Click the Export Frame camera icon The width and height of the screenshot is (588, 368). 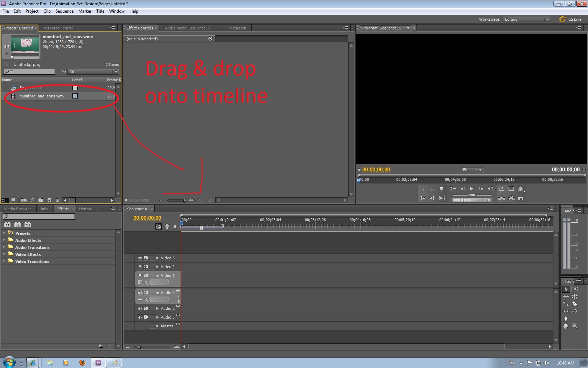521,198
